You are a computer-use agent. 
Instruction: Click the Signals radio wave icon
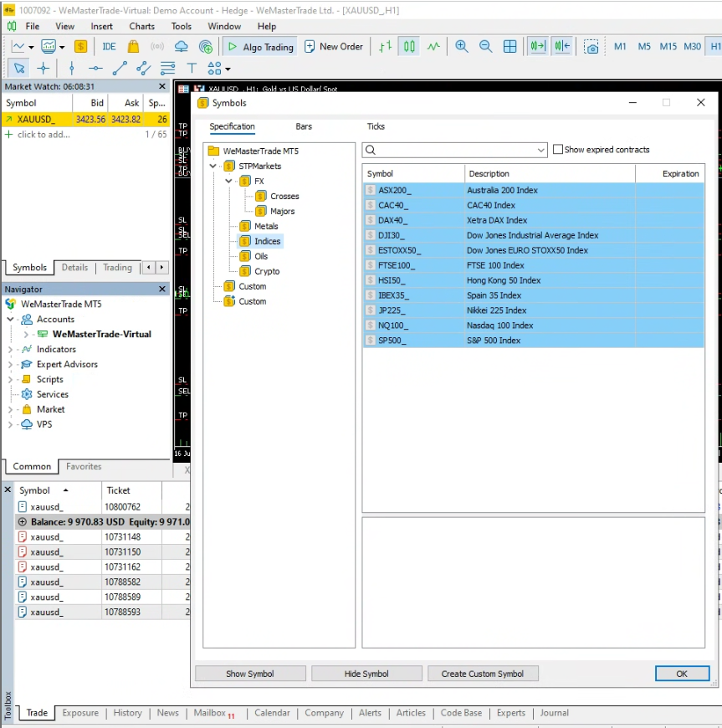click(157, 46)
